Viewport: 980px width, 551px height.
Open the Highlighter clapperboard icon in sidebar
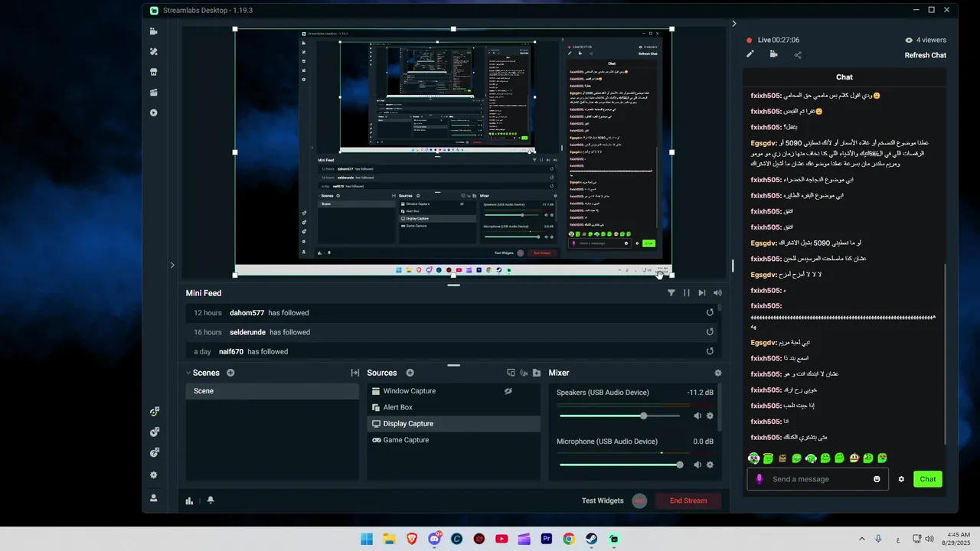(x=154, y=93)
